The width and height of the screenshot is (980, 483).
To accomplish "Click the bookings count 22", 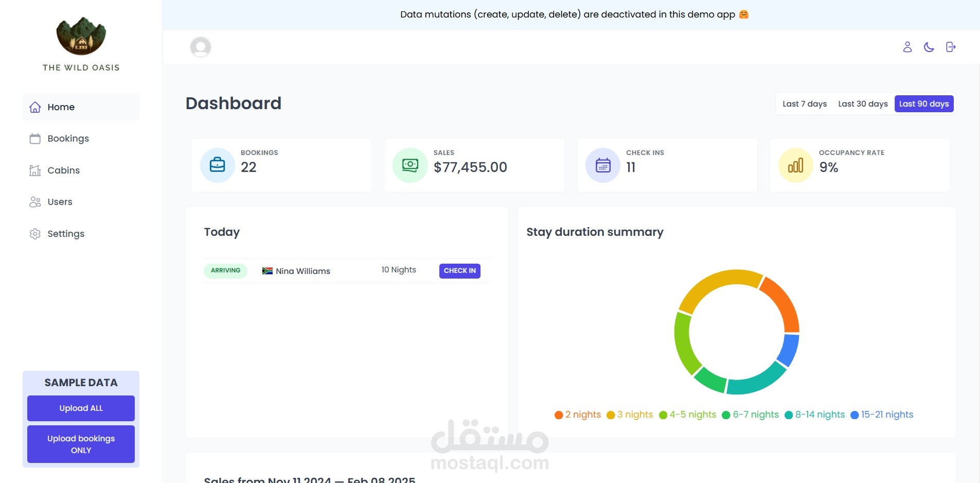I will 248,167.
